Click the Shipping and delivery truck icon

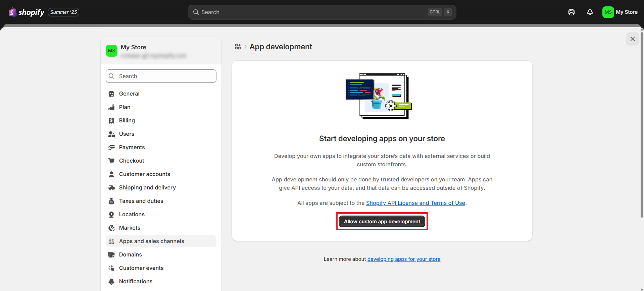click(x=111, y=188)
